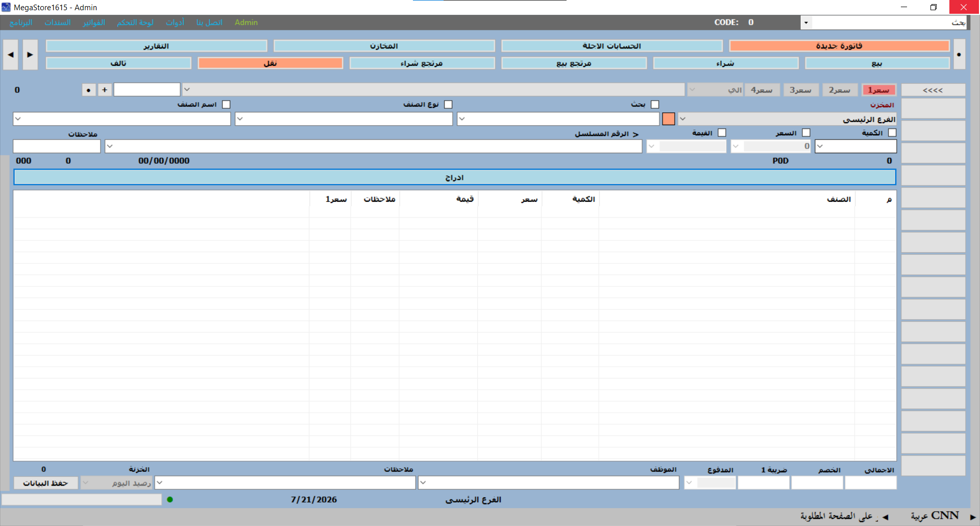Click the green status indicator dot
Screen dimensions: 980x526
pos(170,499)
